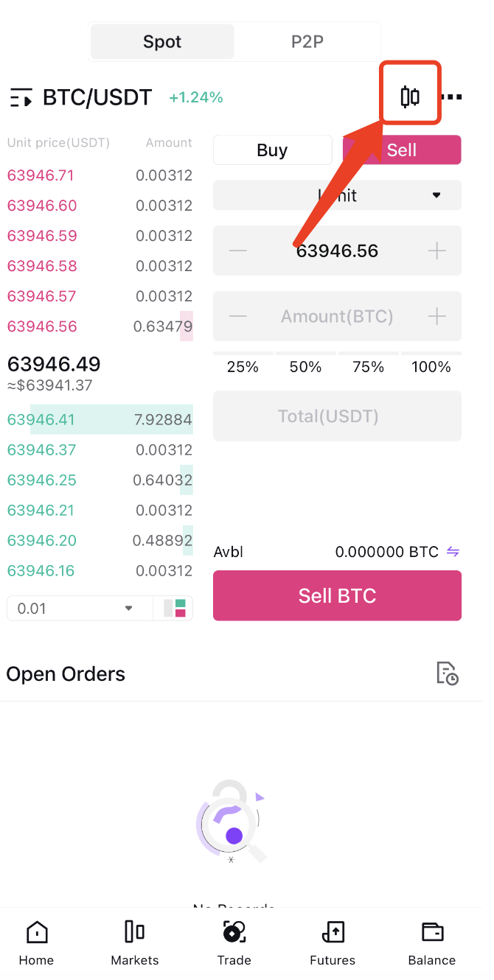Open the Balance wallet icon
Viewport: 494px width, 980px height.
[433, 932]
